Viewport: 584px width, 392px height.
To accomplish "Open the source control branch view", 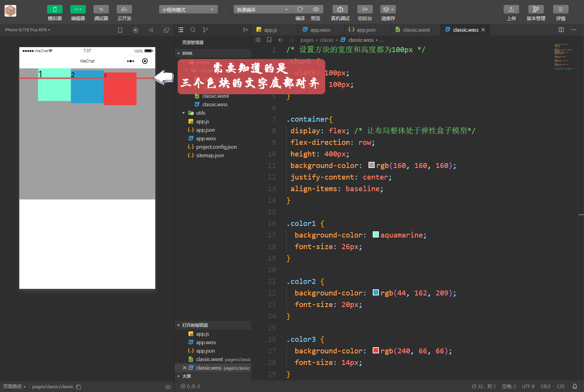I will tap(205, 30).
